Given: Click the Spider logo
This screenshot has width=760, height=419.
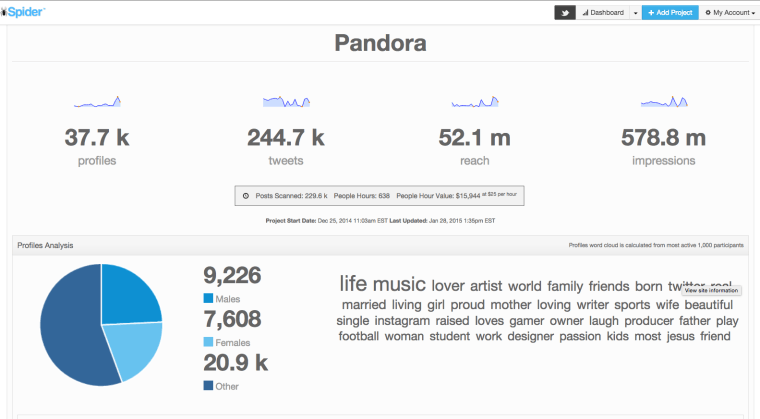Looking at the screenshot, I should (x=22, y=12).
